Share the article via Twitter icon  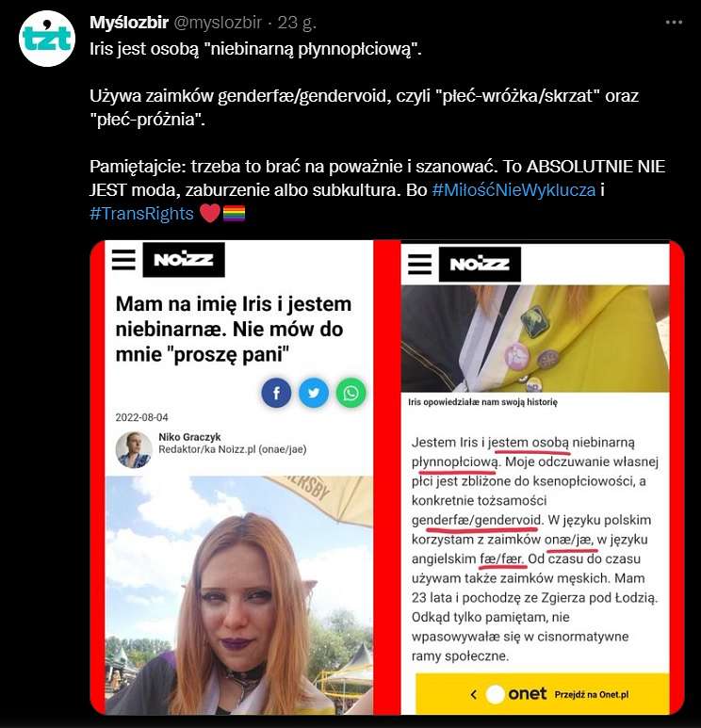[x=314, y=394]
